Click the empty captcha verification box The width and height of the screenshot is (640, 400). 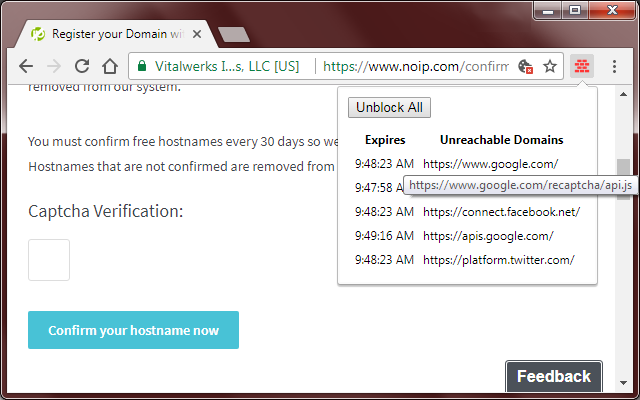tap(49, 260)
